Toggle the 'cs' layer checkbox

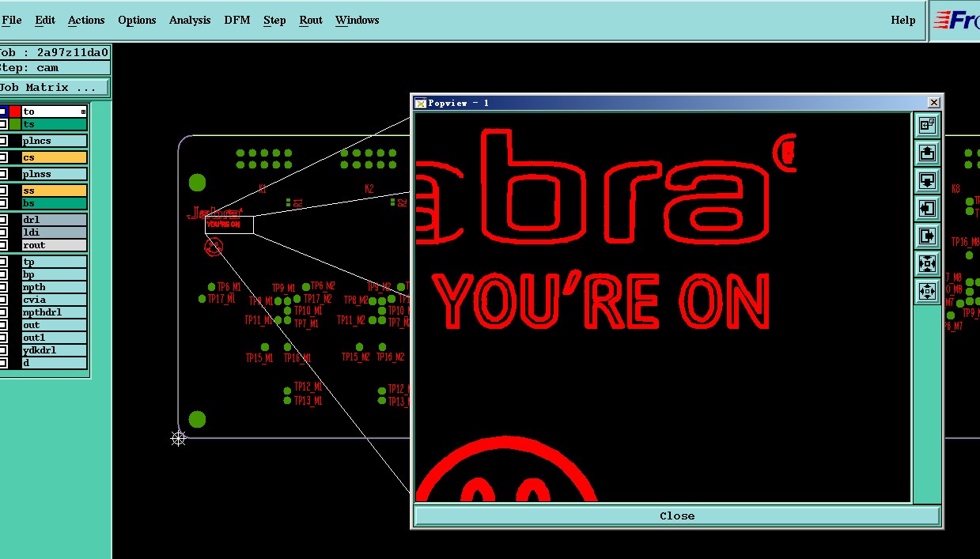click(x=3, y=157)
